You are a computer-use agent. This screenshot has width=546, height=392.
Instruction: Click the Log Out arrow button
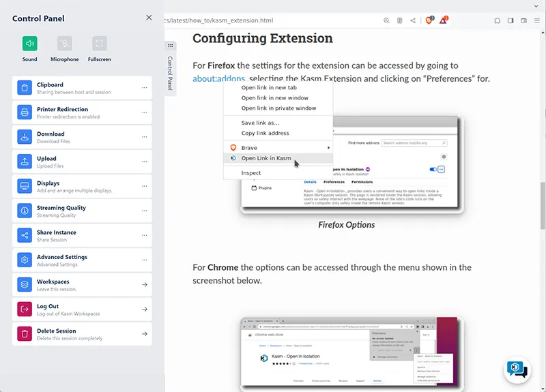point(144,309)
